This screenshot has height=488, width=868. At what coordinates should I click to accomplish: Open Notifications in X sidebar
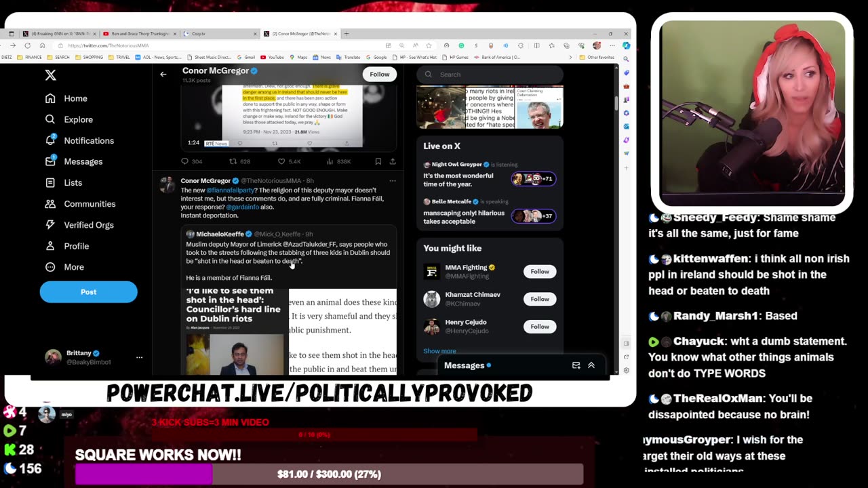point(79,140)
